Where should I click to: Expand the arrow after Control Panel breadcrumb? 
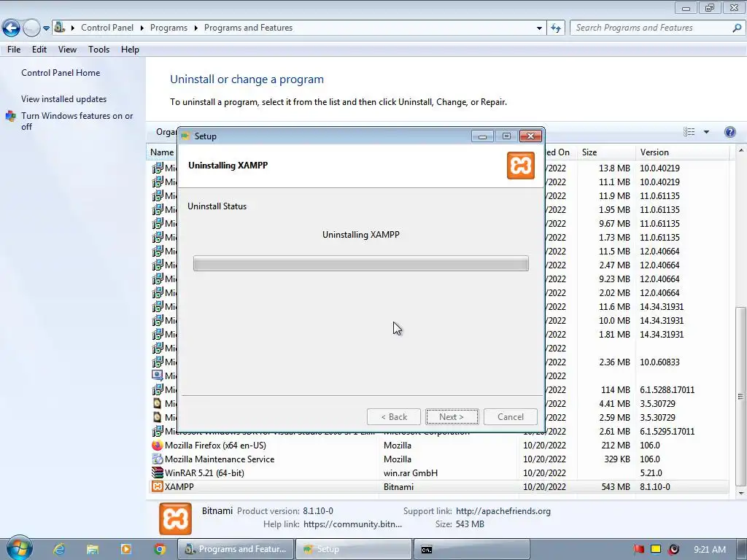click(x=142, y=28)
